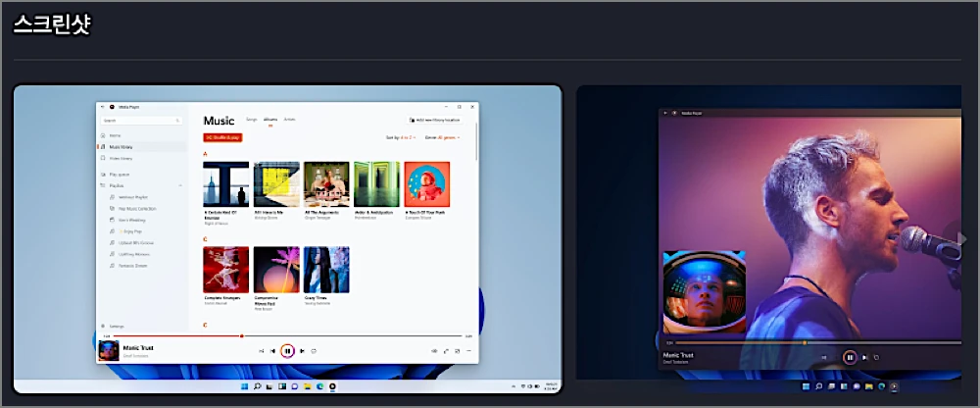Click the red Shuffle and play button
The width and height of the screenshot is (980, 408).
(x=222, y=137)
